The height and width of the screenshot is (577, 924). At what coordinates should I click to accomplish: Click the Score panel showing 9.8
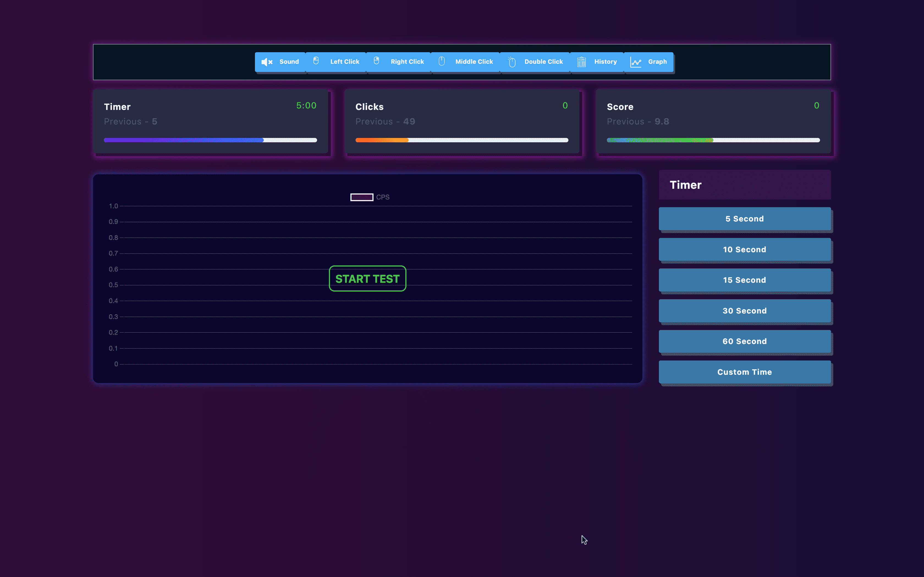pos(714,121)
